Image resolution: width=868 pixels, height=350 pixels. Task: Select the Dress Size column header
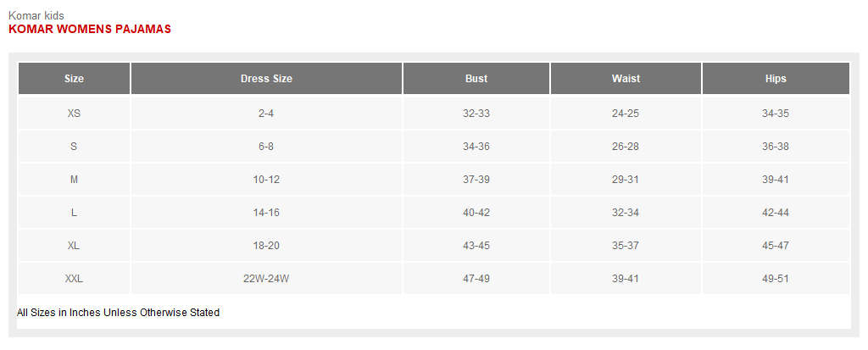point(266,79)
